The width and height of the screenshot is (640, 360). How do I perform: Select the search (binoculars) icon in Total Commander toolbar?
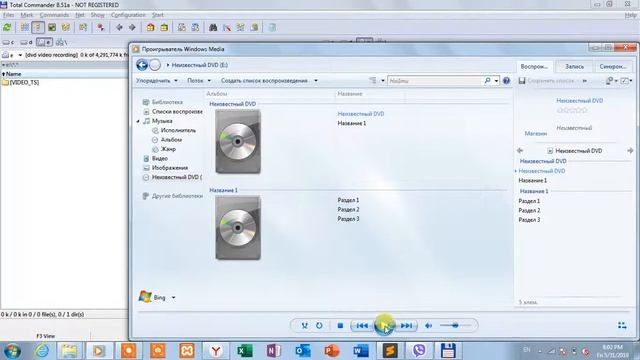pos(213,27)
